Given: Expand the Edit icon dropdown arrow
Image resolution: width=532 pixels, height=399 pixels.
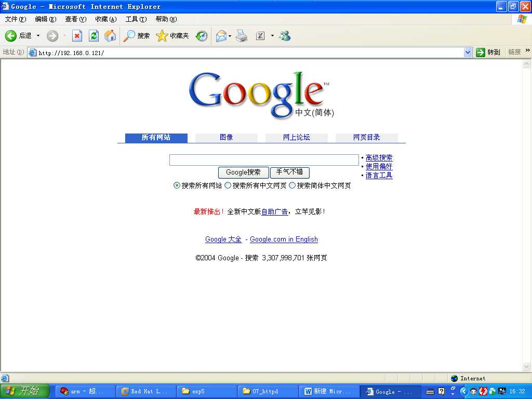Looking at the screenshot, I should [x=272, y=36].
